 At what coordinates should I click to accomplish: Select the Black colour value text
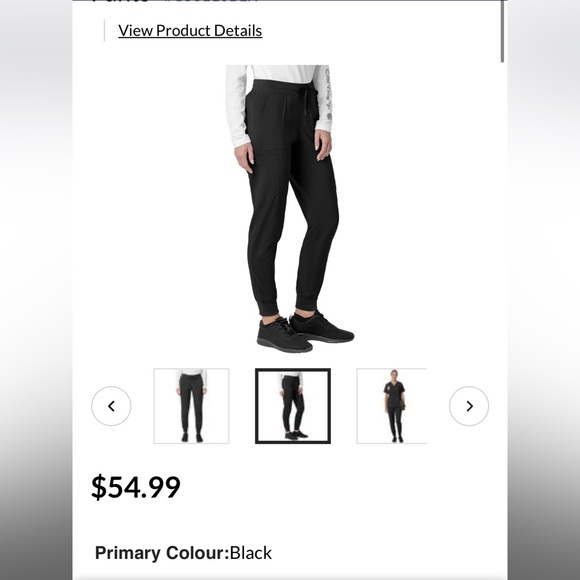point(251,553)
